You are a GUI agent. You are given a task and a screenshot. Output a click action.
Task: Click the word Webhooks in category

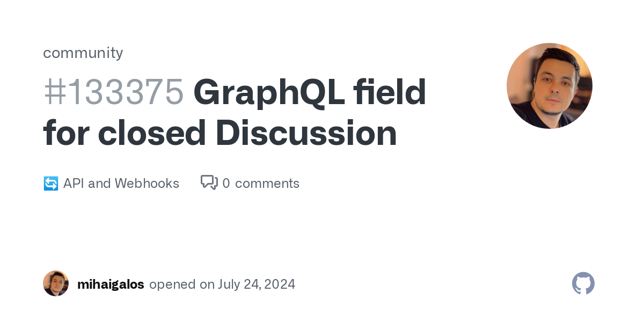(x=147, y=184)
